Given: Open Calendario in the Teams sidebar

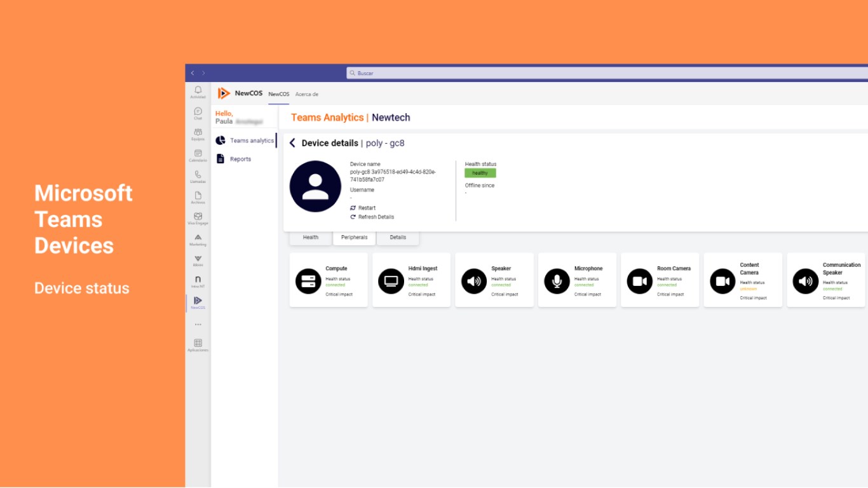Looking at the screenshot, I should 198,156.
